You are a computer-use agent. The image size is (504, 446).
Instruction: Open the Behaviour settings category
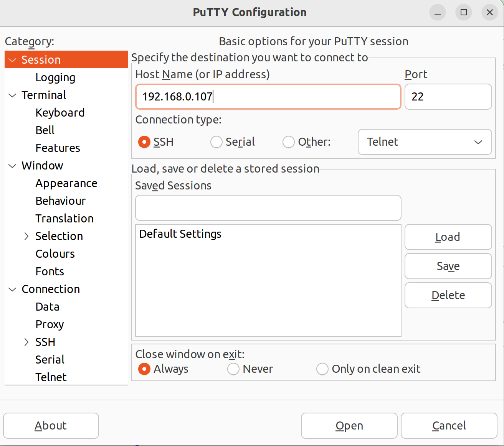60,201
